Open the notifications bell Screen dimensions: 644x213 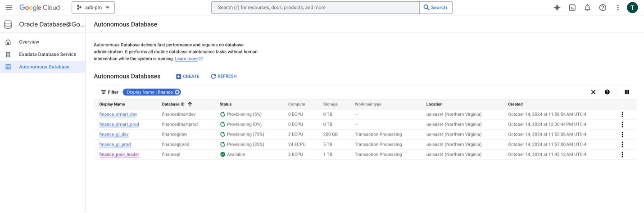587,8
